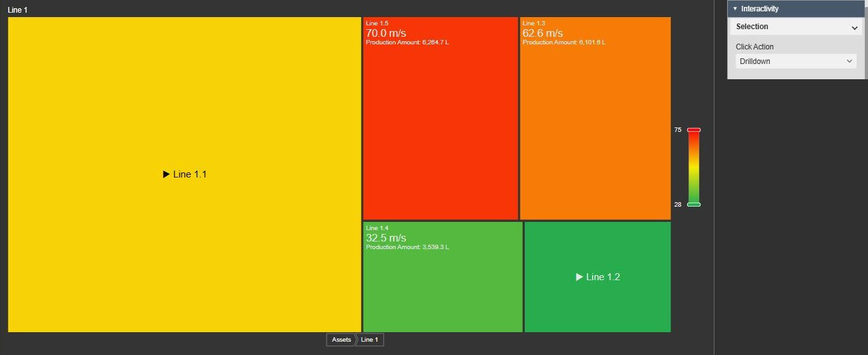Screen dimensions: 868x355
Task: Click the 28 legend minimum label
Action: (x=678, y=204)
